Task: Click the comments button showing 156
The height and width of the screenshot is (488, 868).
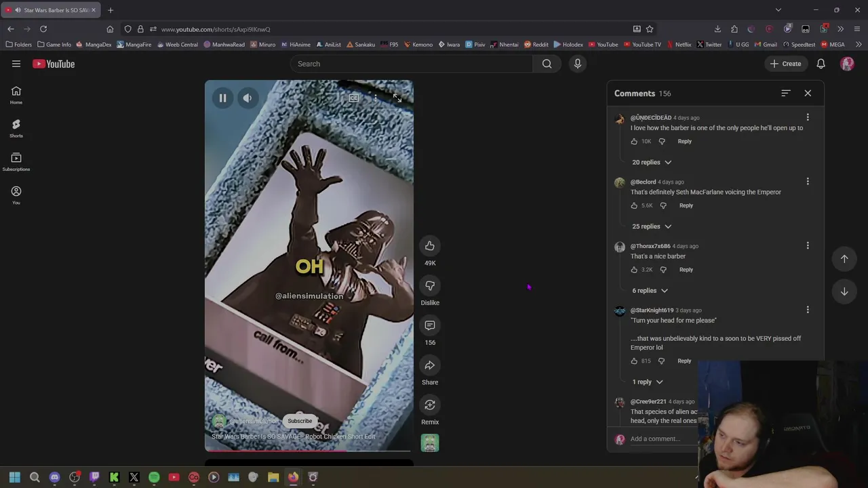Action: point(430,325)
